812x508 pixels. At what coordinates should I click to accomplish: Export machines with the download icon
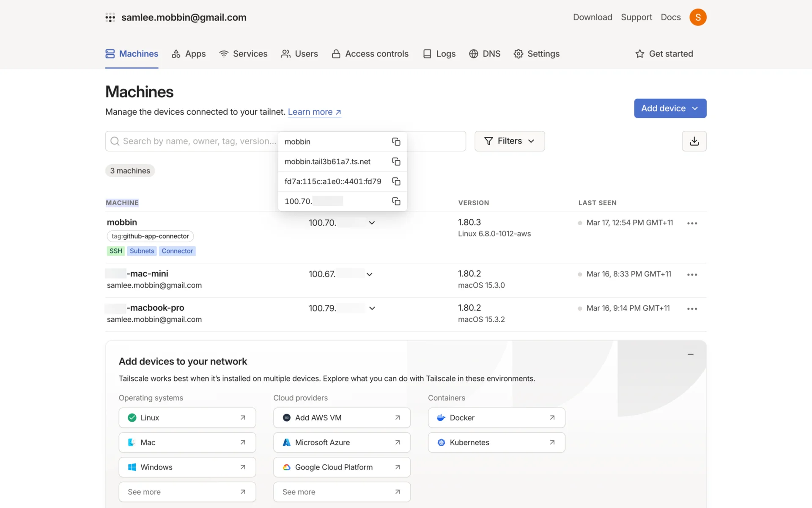pos(694,141)
